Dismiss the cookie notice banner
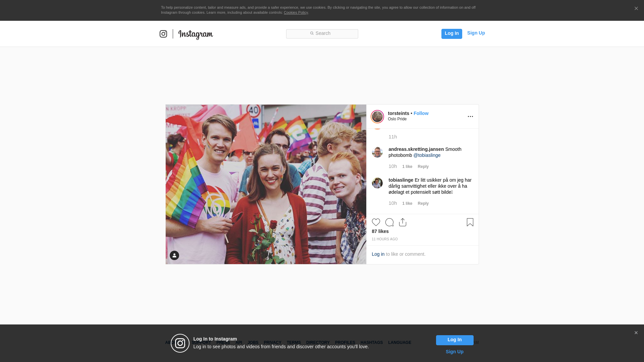Image resolution: width=644 pixels, height=362 pixels. [636, 9]
